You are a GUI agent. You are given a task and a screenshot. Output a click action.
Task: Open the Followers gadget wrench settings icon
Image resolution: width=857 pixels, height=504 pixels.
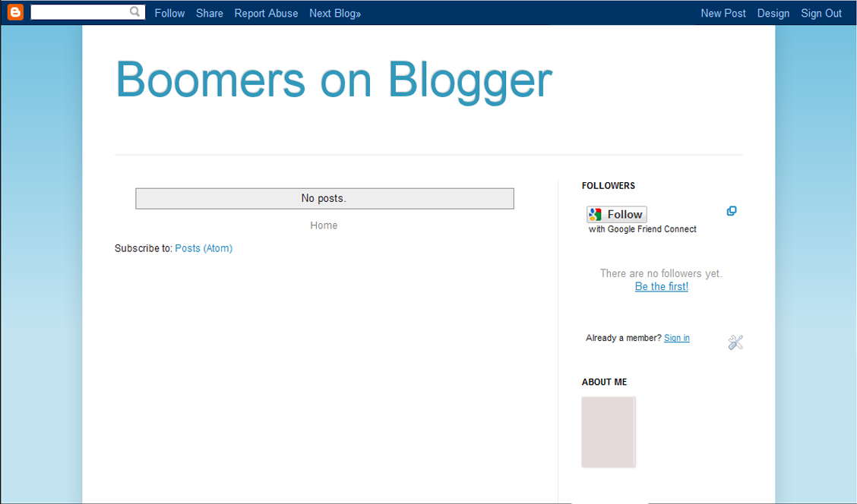coord(735,342)
